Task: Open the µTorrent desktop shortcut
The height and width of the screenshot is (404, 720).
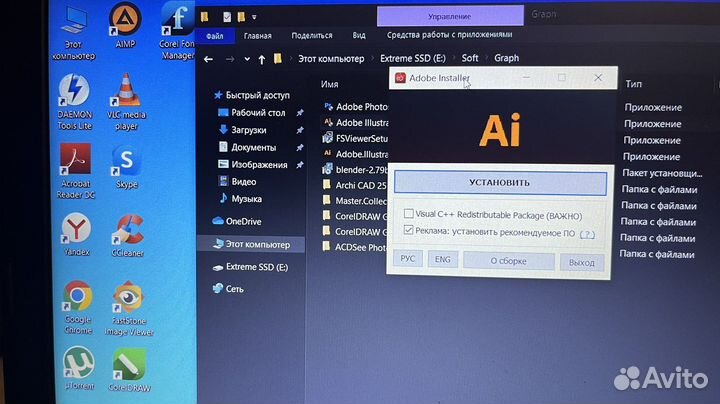Action: 79,368
